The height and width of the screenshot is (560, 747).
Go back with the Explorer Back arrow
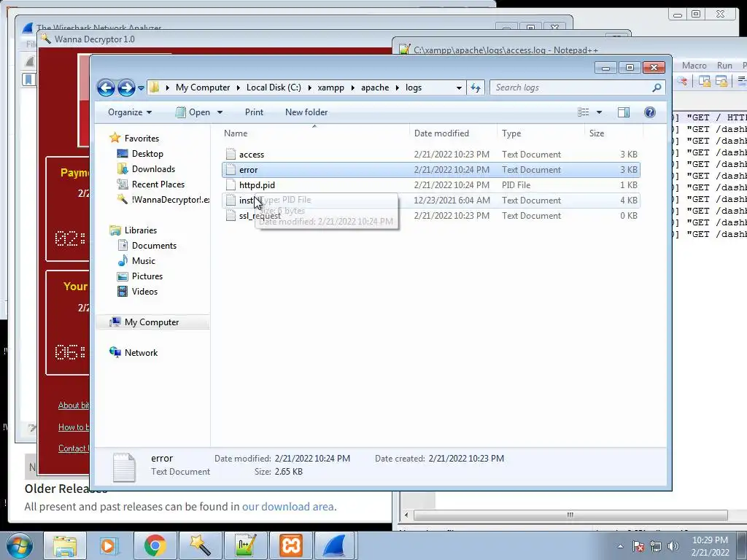[x=106, y=87]
